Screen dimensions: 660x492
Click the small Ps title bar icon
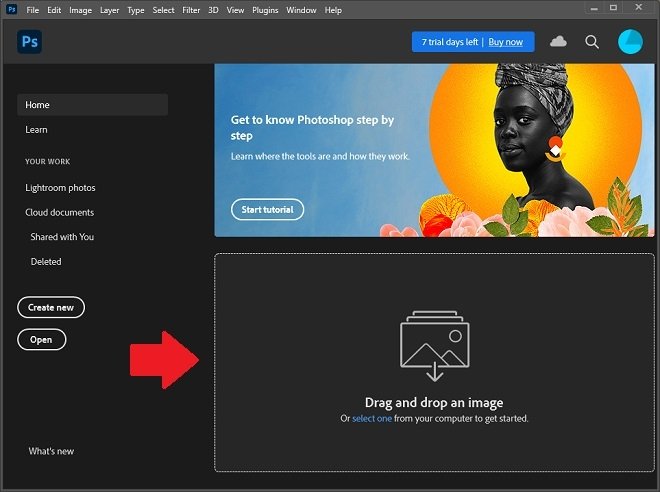11,9
